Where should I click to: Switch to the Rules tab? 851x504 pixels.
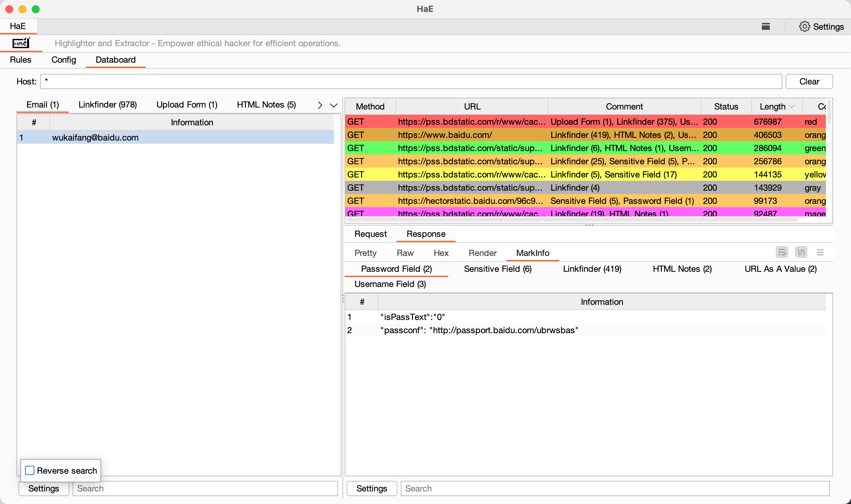[x=20, y=60]
